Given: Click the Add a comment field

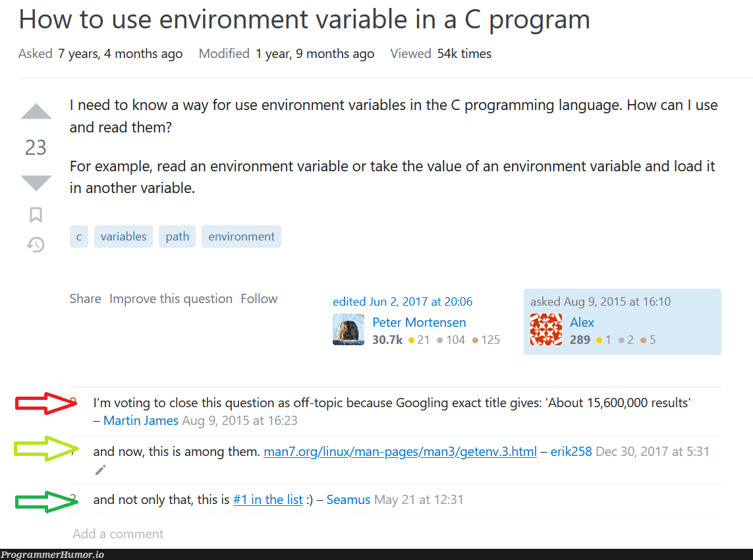Looking at the screenshot, I should [x=118, y=534].
